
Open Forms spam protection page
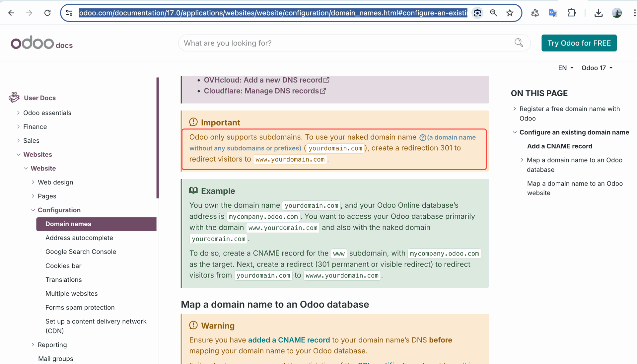[80, 308]
